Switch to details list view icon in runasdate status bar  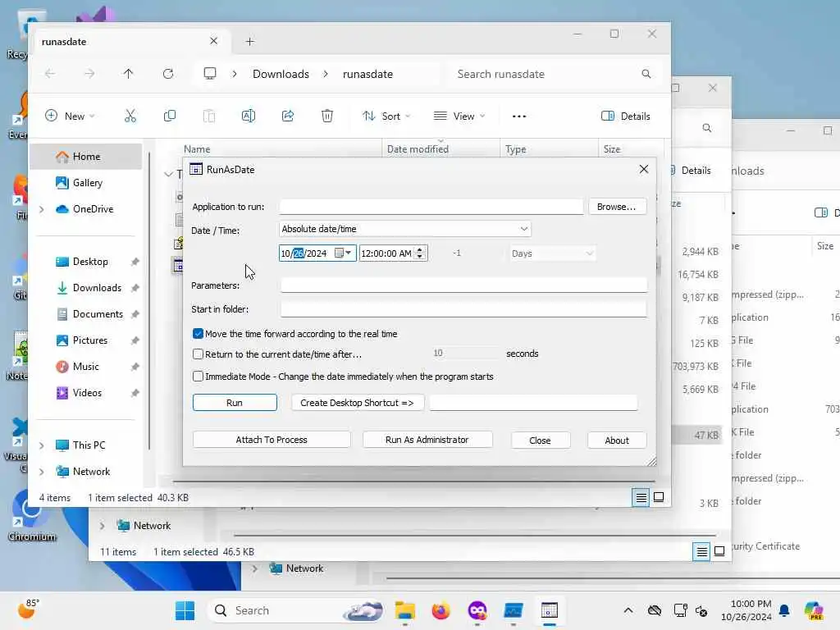(x=641, y=498)
